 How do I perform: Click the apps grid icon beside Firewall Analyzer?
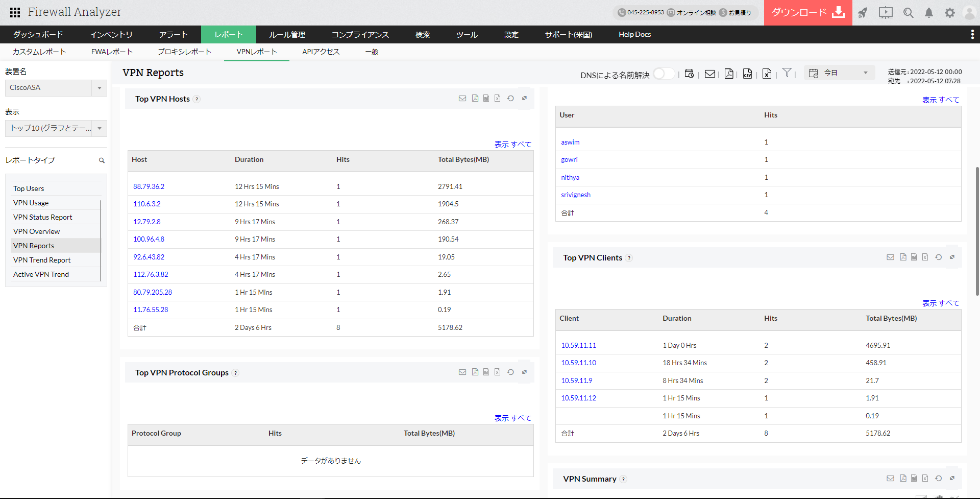pyautogui.click(x=15, y=12)
